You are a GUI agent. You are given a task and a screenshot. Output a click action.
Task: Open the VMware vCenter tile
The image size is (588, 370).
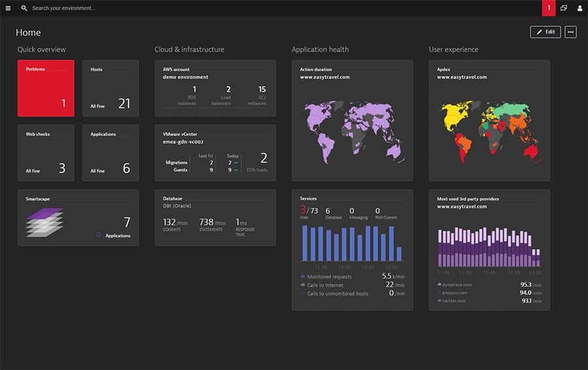215,153
